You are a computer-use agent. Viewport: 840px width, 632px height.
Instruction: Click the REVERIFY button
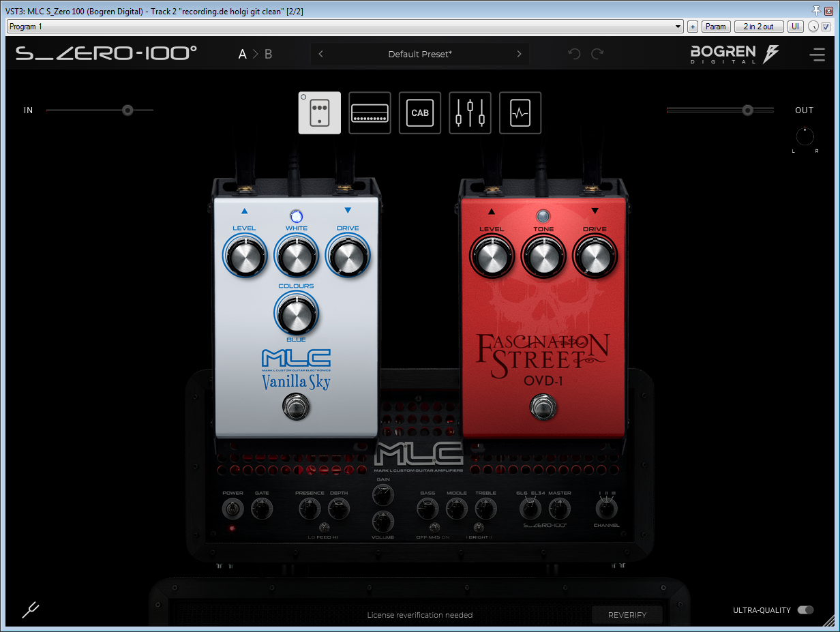(x=627, y=614)
